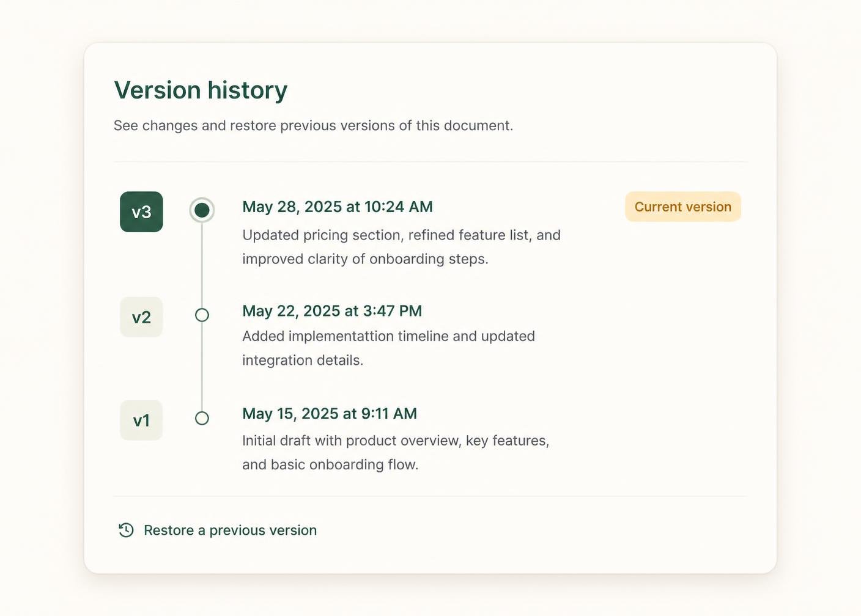The image size is (861, 616).
Task: Click the 'See changes and restore' subtitle
Action: [313, 125]
